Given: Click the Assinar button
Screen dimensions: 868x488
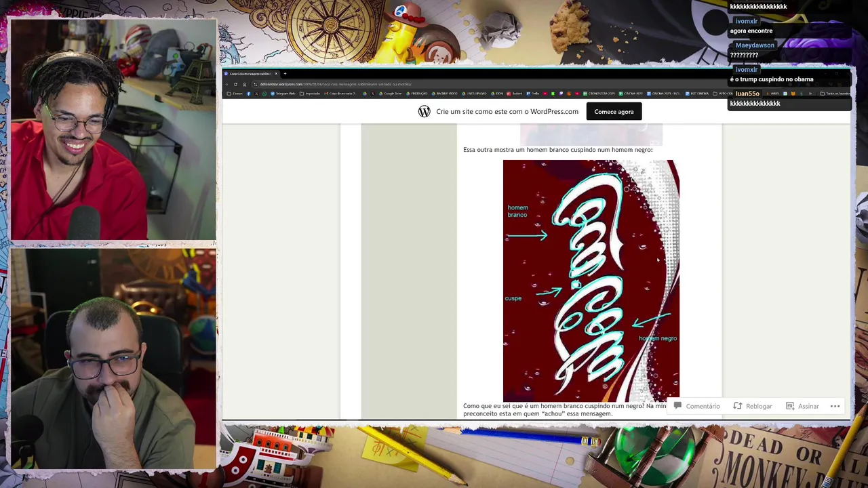Looking at the screenshot, I should 802,406.
